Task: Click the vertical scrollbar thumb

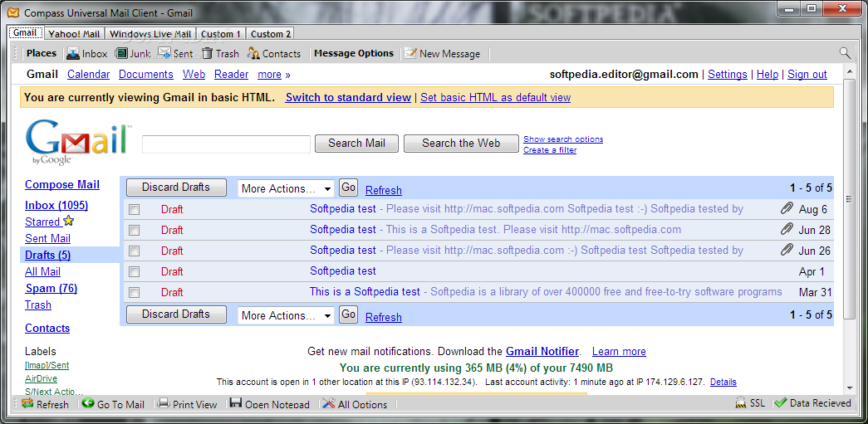Action: (x=849, y=199)
